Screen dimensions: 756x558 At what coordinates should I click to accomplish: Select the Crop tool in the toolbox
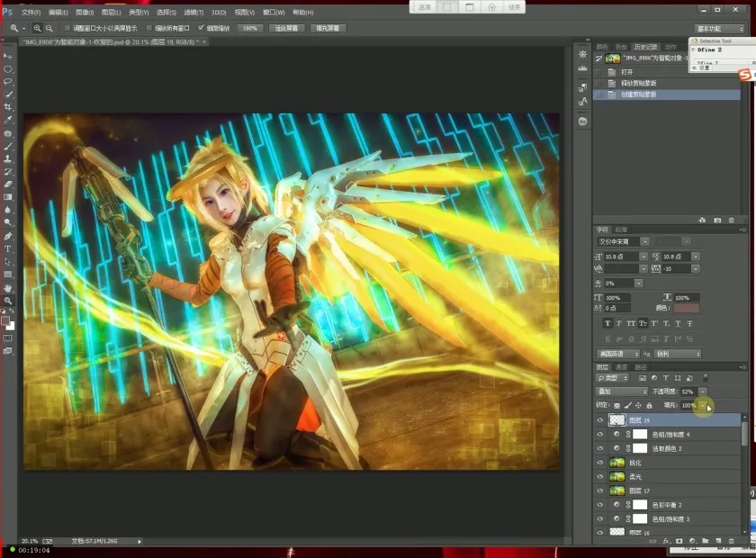(8, 107)
